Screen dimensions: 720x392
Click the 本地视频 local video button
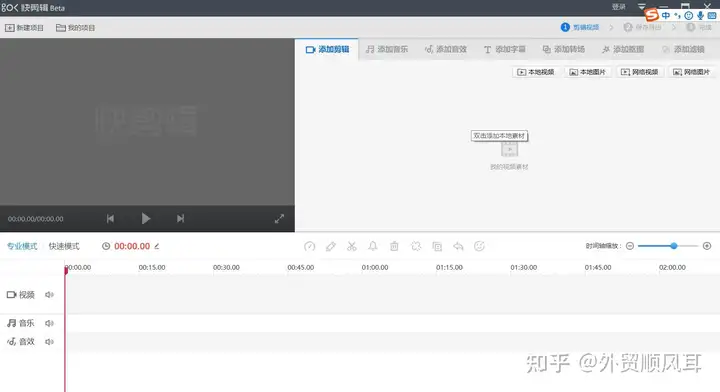535,72
